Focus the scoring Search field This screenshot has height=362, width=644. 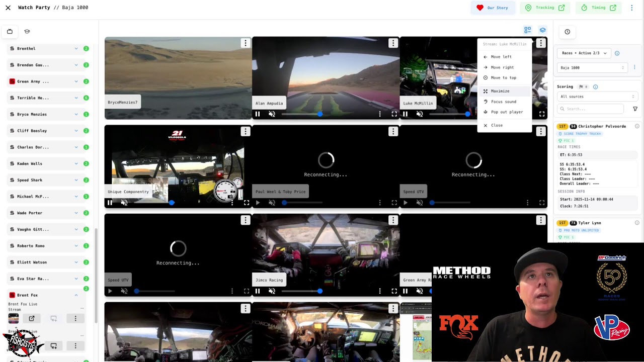[591, 109]
